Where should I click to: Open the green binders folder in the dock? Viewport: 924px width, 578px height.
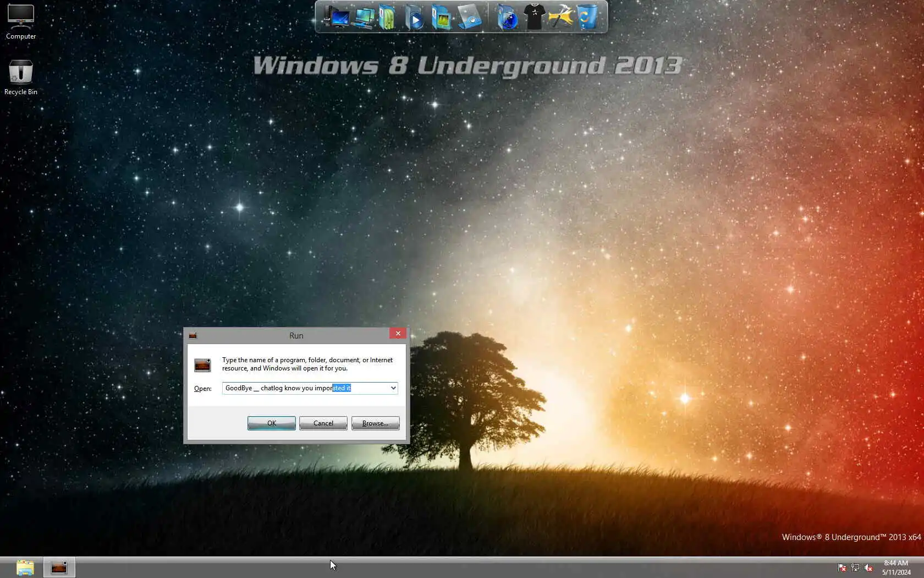(388, 17)
